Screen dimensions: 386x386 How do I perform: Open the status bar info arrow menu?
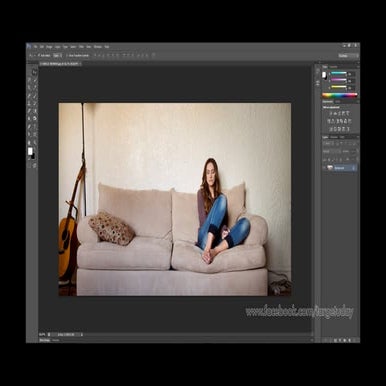[x=82, y=334]
